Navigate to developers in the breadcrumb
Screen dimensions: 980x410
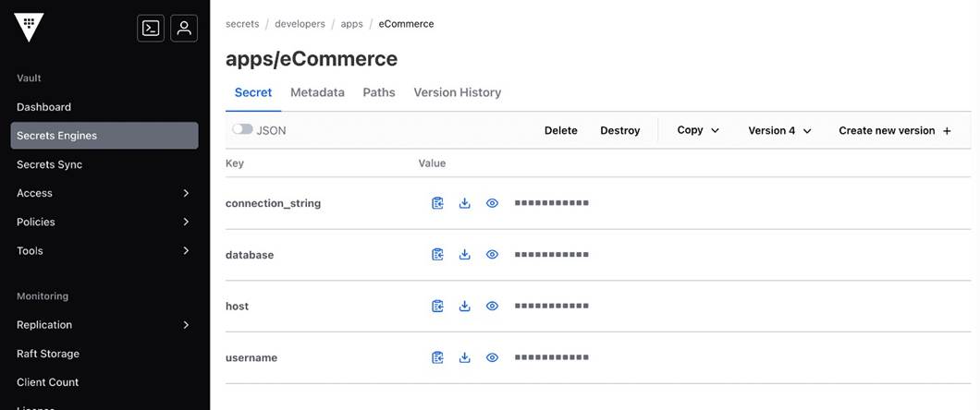(x=300, y=24)
